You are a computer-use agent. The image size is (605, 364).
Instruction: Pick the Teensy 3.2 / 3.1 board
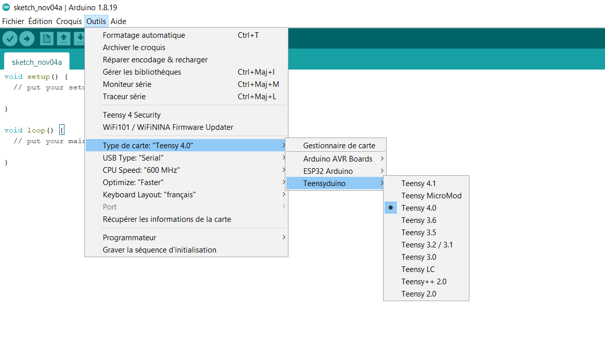click(427, 245)
